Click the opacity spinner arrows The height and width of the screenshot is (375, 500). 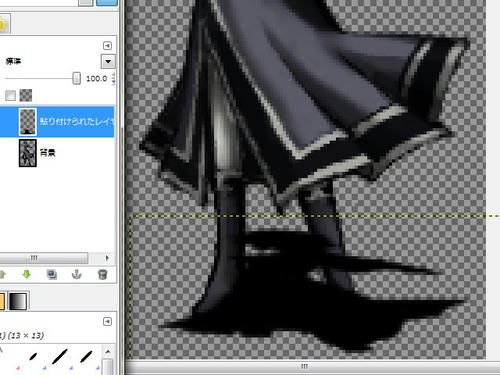point(114,79)
